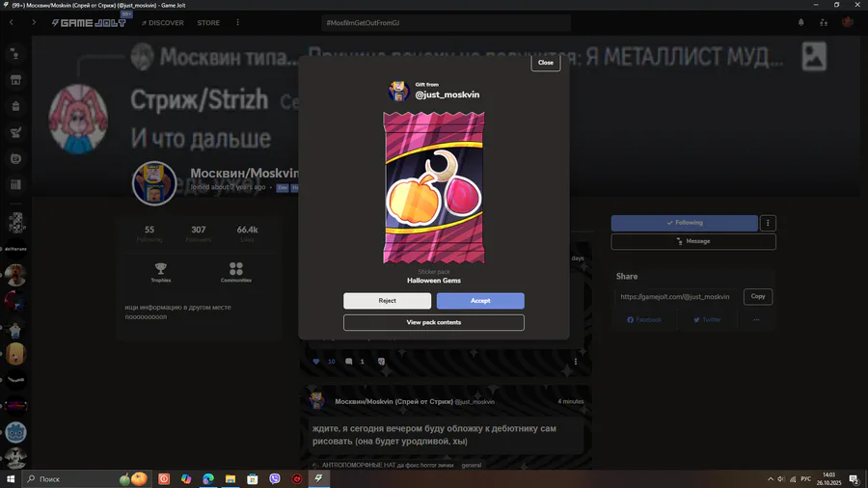Open Microsoft Store from the taskbar

(x=253, y=479)
